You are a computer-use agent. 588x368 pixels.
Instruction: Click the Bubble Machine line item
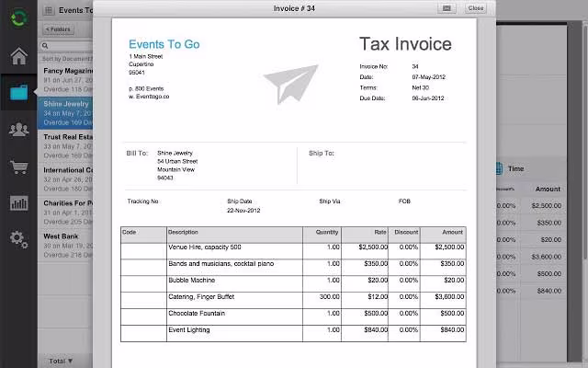click(x=192, y=280)
